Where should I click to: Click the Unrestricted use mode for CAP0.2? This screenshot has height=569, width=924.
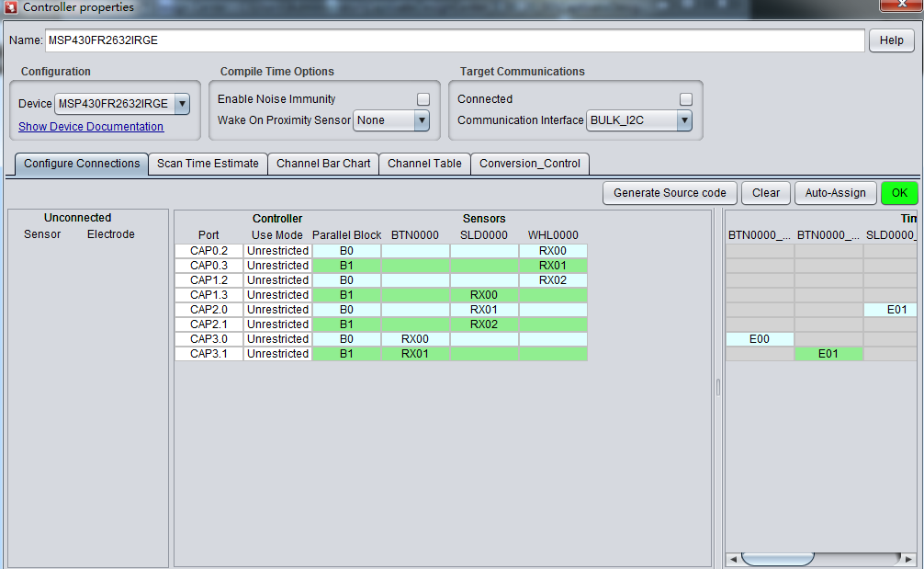[x=277, y=251]
